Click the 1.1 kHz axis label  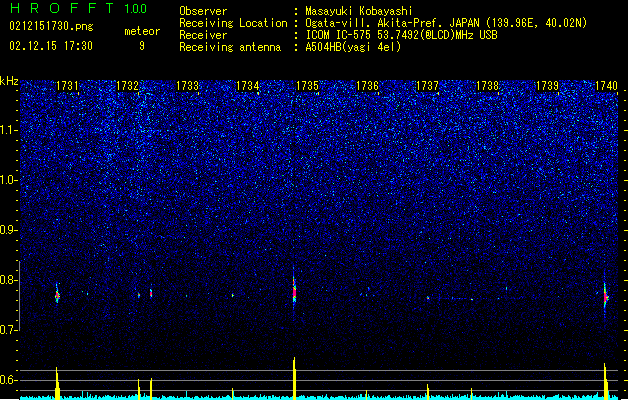coord(9,130)
